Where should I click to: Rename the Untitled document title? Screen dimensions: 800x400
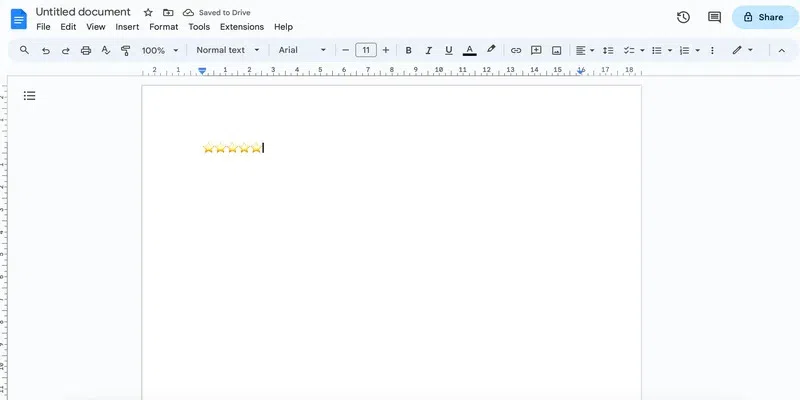pos(83,12)
